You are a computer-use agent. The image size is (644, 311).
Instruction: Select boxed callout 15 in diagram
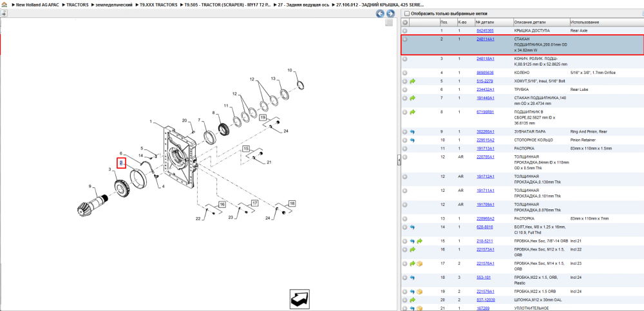click(x=246, y=148)
